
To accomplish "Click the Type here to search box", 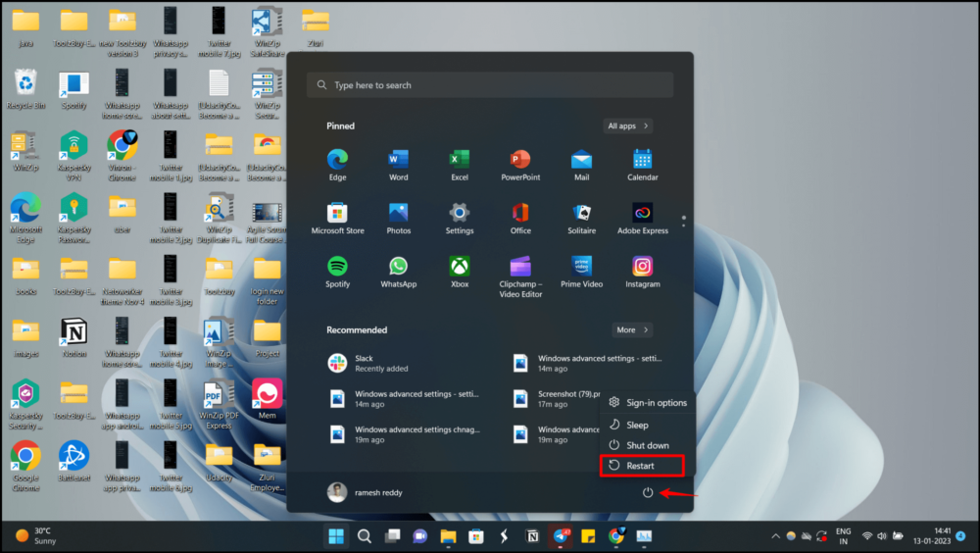I will [489, 85].
